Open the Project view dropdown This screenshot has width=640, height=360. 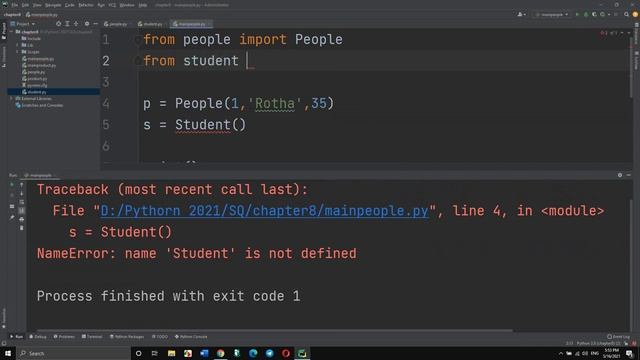tap(23, 24)
